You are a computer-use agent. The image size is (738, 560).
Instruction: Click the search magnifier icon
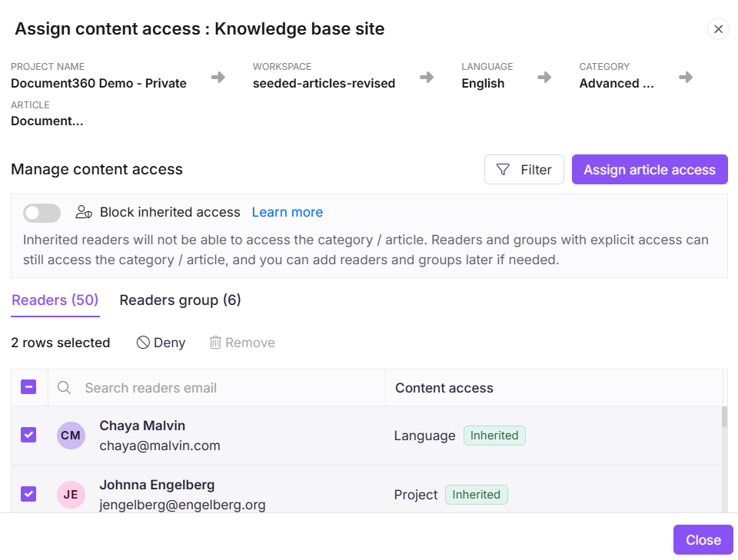[64, 388]
